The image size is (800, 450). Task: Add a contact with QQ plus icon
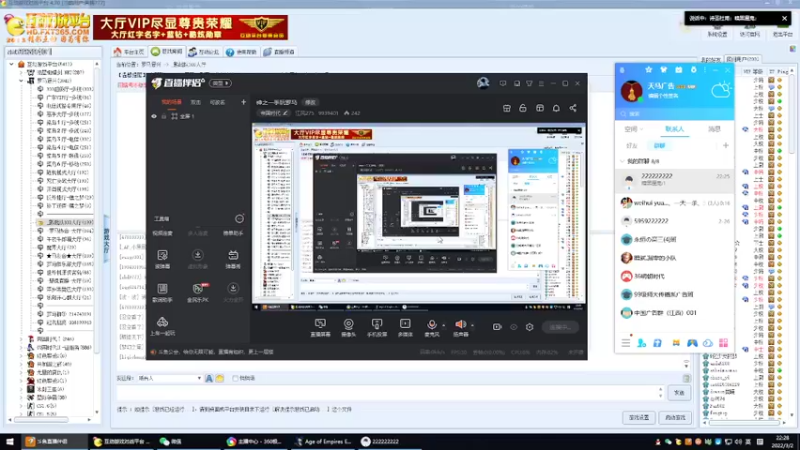726,145
